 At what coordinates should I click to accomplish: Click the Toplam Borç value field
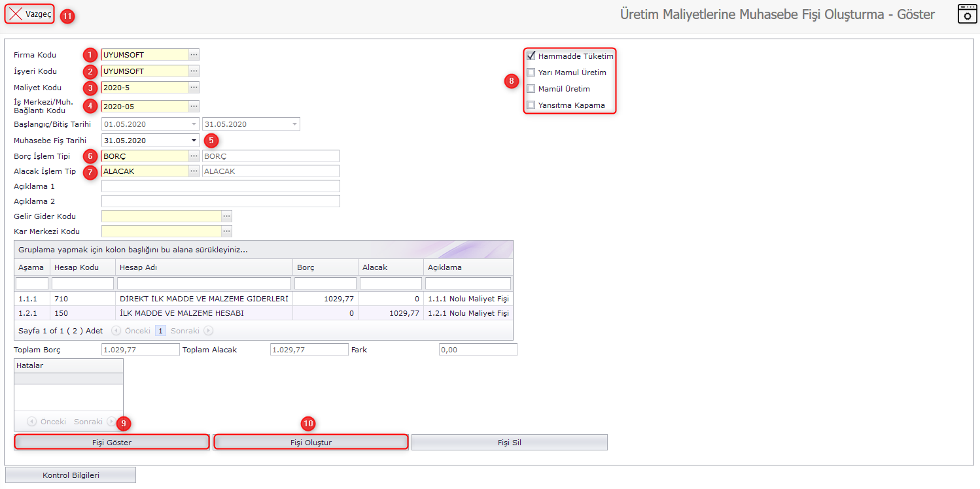click(140, 350)
